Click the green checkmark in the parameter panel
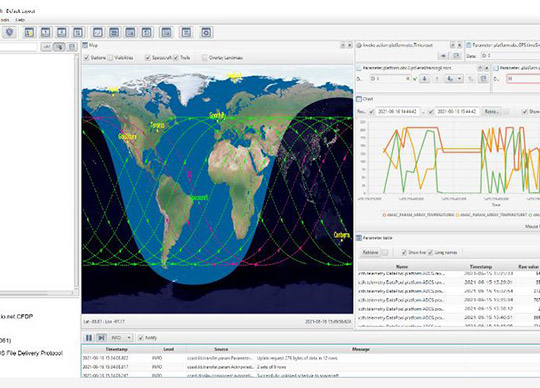The image size is (540, 388). (x=415, y=79)
